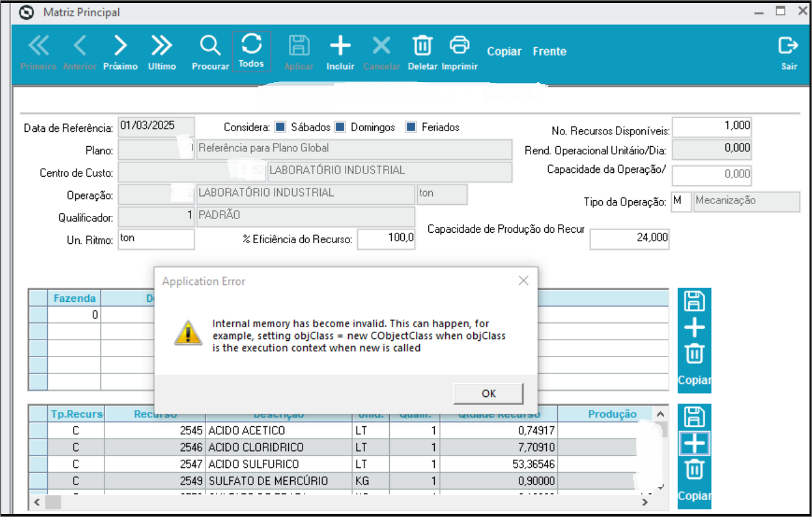Click the Próximo navigation arrow

(120, 47)
